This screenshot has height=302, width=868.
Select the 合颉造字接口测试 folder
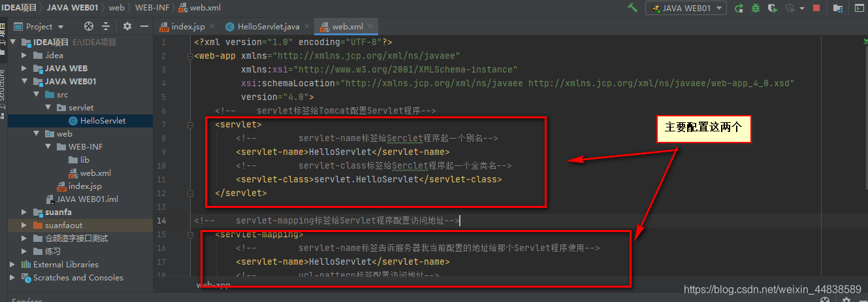pos(76,239)
